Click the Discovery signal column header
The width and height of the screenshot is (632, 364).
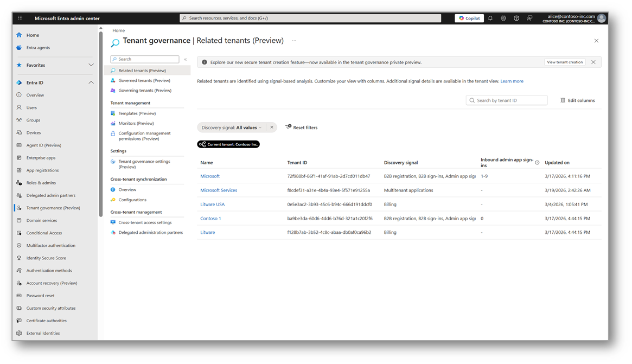click(x=401, y=162)
